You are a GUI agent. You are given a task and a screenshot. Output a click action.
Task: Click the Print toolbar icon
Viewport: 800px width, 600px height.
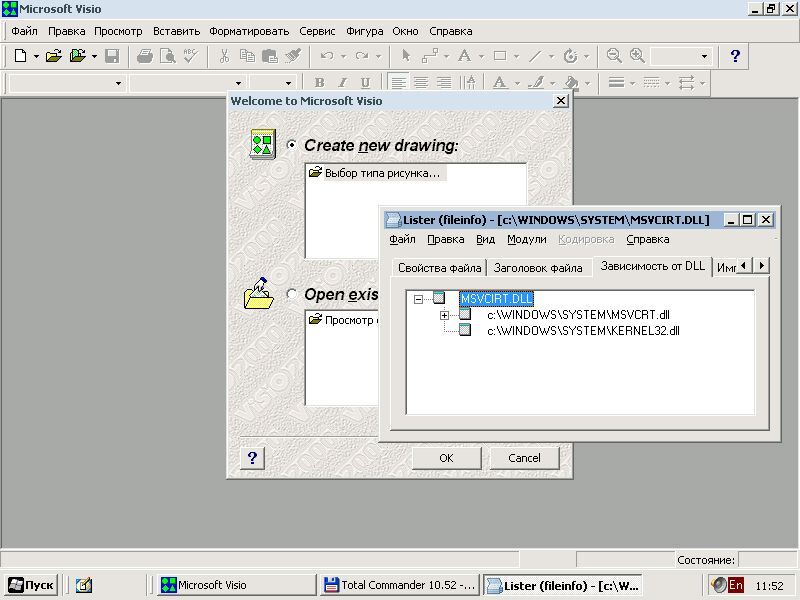145,56
